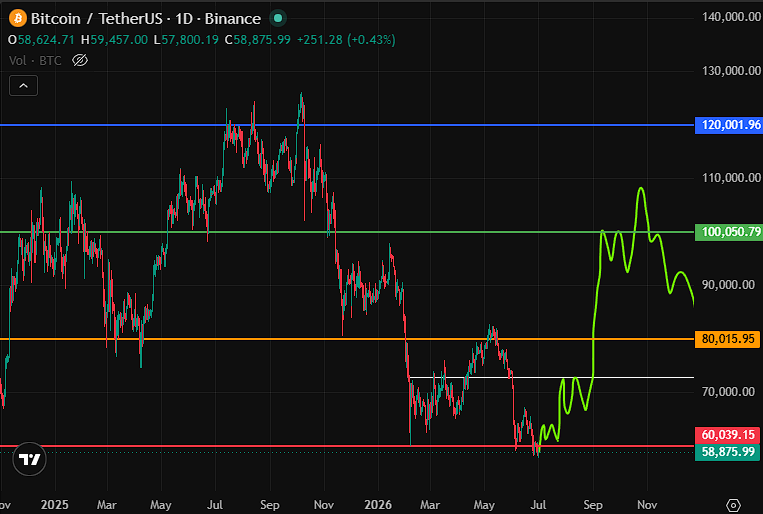
Task: Click the Mar label after 2025
Action: tap(107, 505)
